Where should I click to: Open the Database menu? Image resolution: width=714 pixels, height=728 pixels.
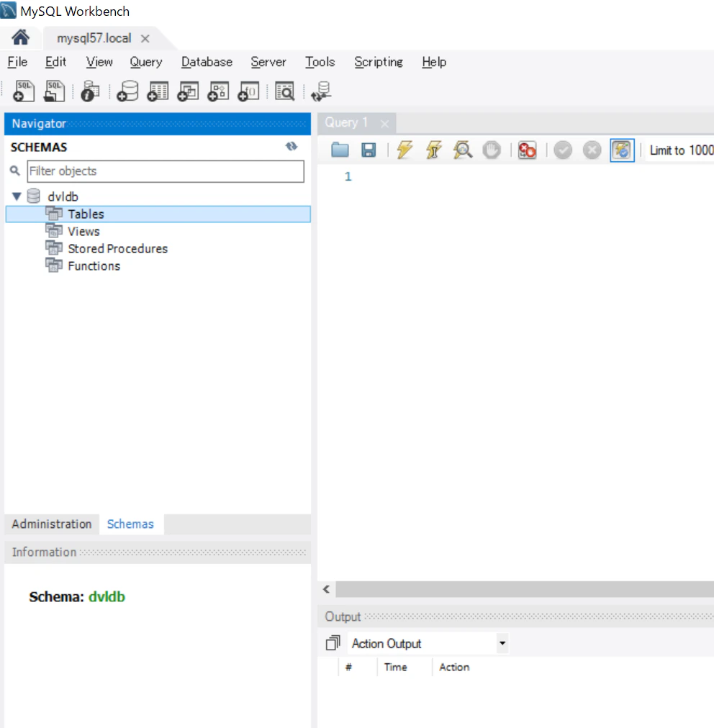click(207, 62)
